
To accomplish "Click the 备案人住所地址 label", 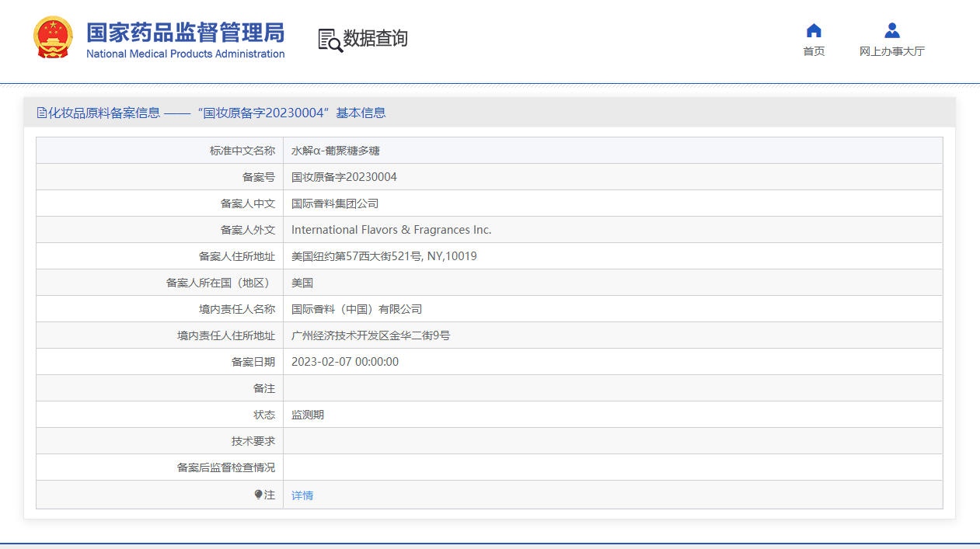I will click(x=237, y=256).
